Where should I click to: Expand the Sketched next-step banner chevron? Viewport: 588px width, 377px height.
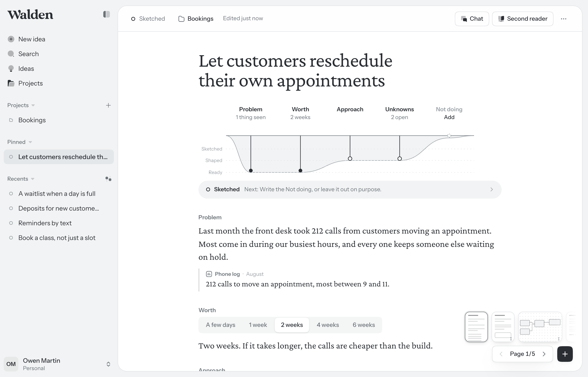492,189
